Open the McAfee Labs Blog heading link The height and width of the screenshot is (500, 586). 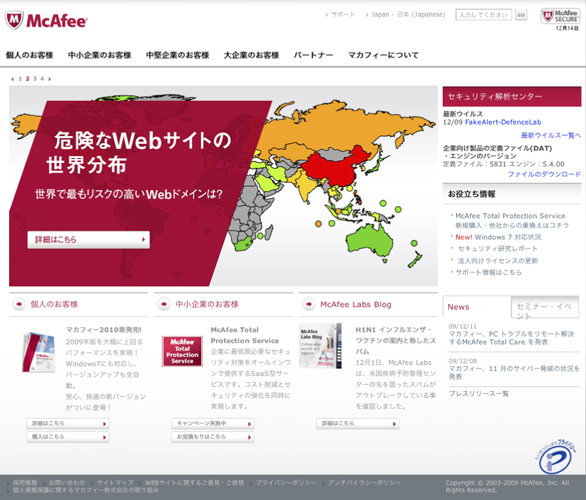point(356,305)
